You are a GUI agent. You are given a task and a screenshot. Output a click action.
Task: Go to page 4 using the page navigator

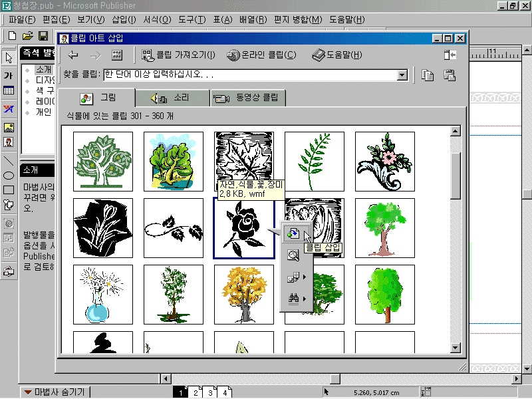[225, 392]
